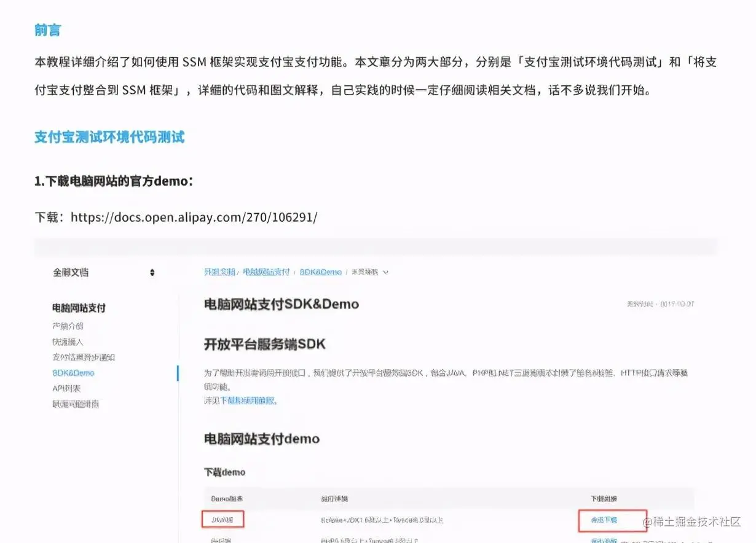The height and width of the screenshot is (543, 756).
Task: Open 快速接入 in the sidebar
Action: pos(68,342)
